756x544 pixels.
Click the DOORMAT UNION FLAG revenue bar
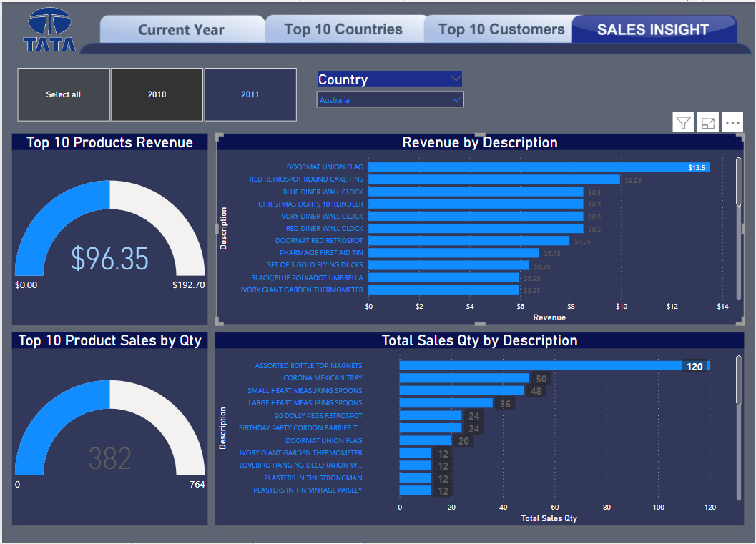tap(538, 167)
